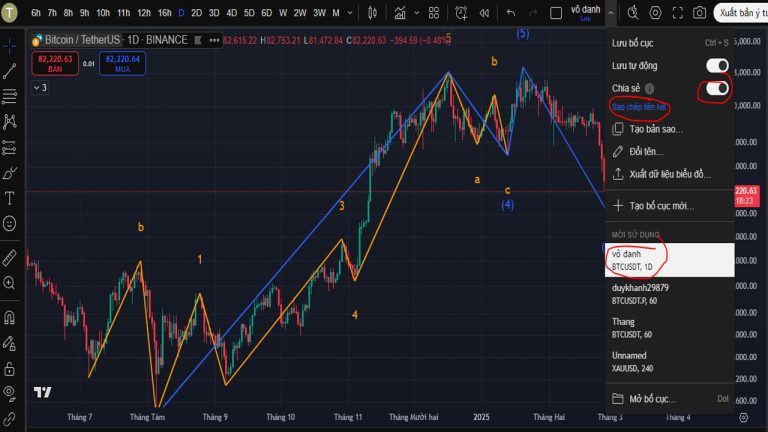Open the vô danh layout name
The height and width of the screenshot is (432, 768).
click(585, 12)
